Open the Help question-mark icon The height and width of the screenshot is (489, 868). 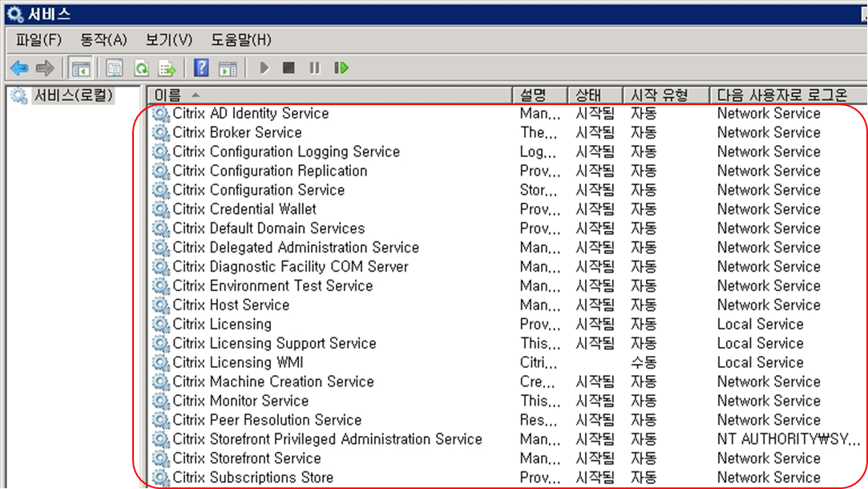pos(201,68)
